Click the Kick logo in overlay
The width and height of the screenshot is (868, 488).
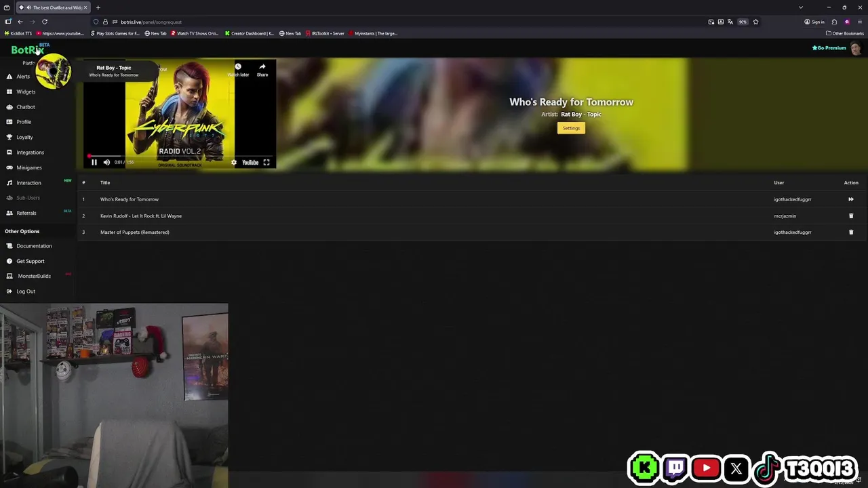[x=644, y=468]
